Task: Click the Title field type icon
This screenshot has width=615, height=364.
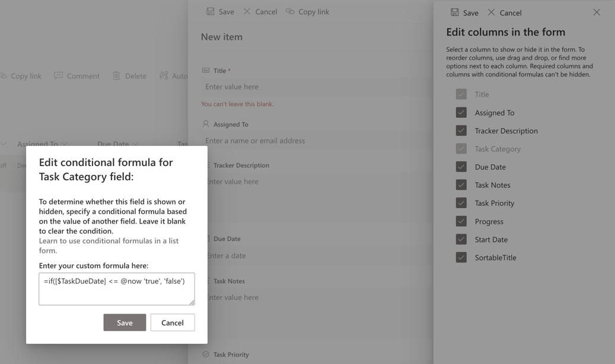Action: click(x=206, y=70)
